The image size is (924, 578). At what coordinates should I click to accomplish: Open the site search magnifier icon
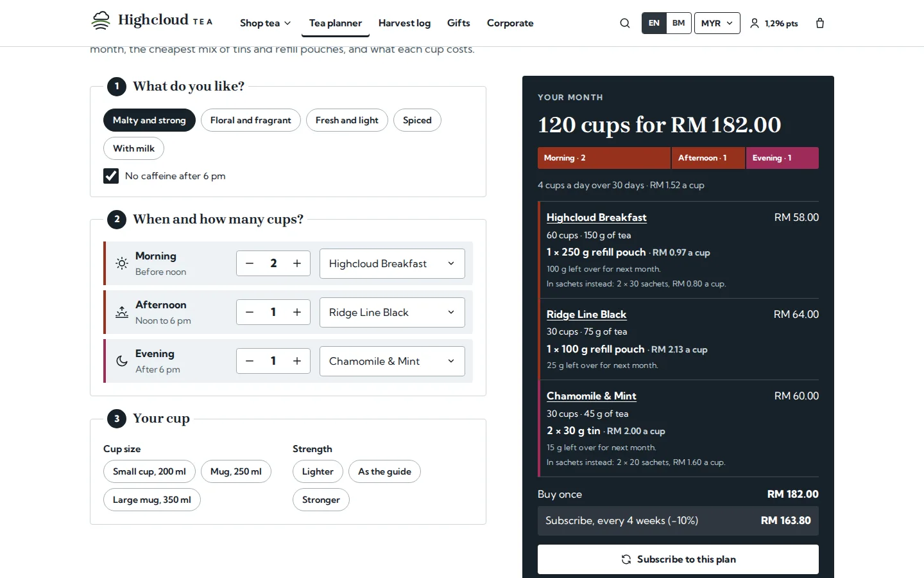(625, 23)
